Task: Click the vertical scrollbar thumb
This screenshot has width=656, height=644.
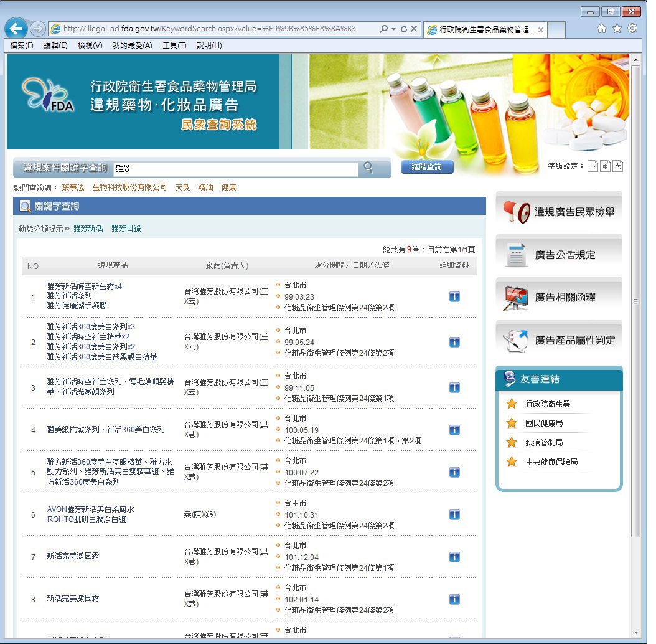Action: tap(635, 301)
